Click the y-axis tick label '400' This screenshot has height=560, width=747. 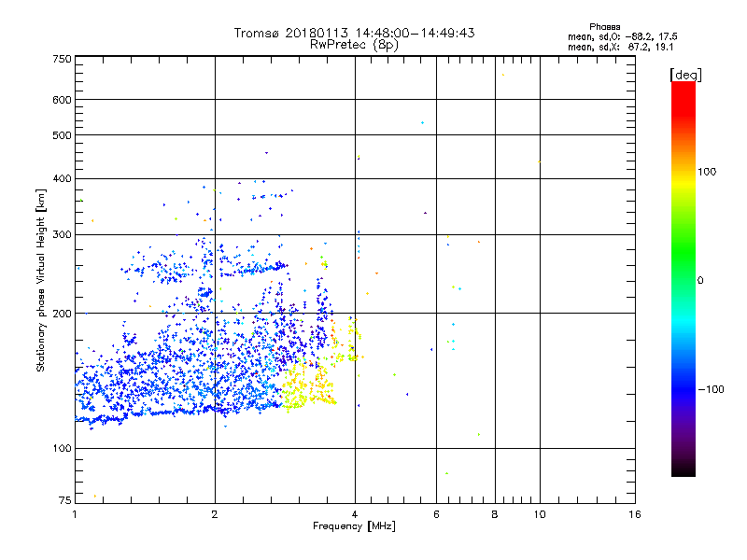click(x=62, y=178)
